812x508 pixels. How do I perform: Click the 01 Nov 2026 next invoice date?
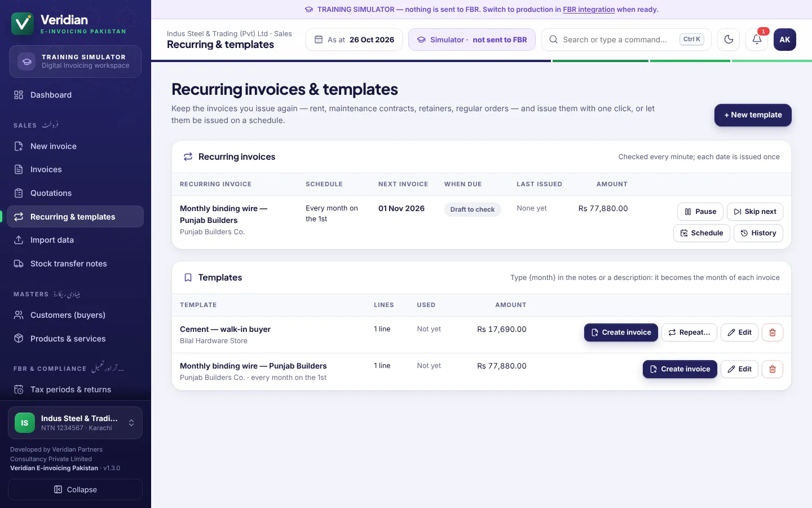click(x=401, y=208)
